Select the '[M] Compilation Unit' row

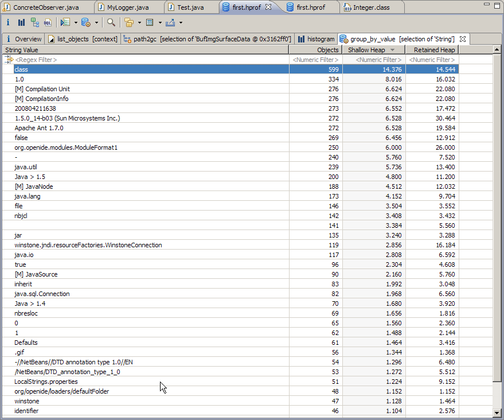tap(230, 89)
